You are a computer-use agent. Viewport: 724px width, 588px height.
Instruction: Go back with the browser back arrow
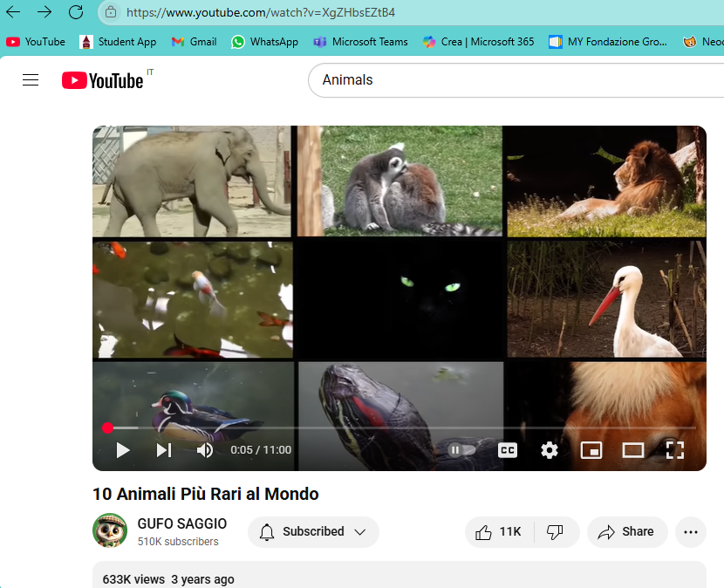click(x=13, y=12)
